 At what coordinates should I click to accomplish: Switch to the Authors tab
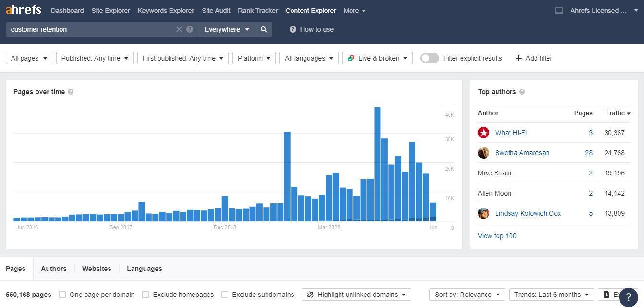[x=54, y=269]
